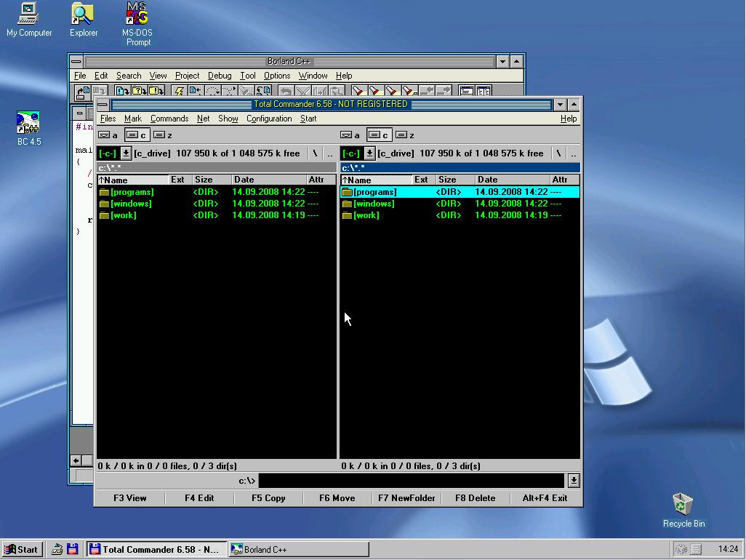Select drive c in the left panel

pyautogui.click(x=137, y=135)
